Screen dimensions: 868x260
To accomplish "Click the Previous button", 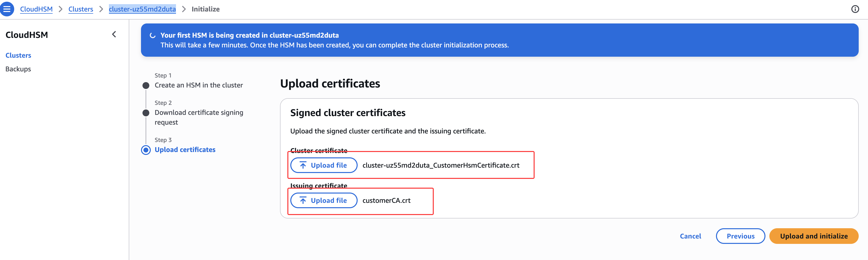I will [x=740, y=236].
